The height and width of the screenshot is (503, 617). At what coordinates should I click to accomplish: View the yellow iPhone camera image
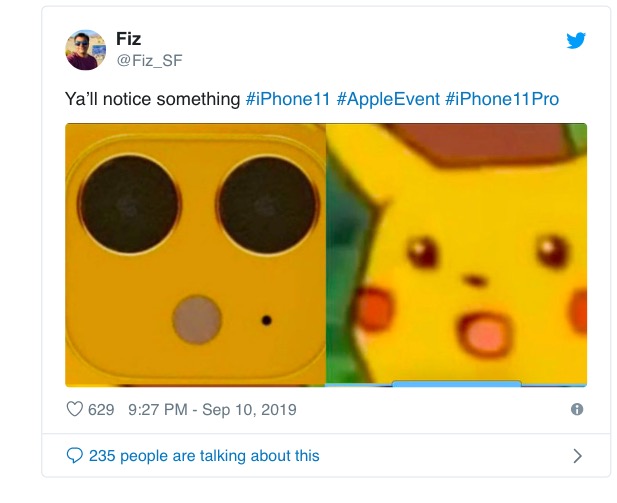196,254
